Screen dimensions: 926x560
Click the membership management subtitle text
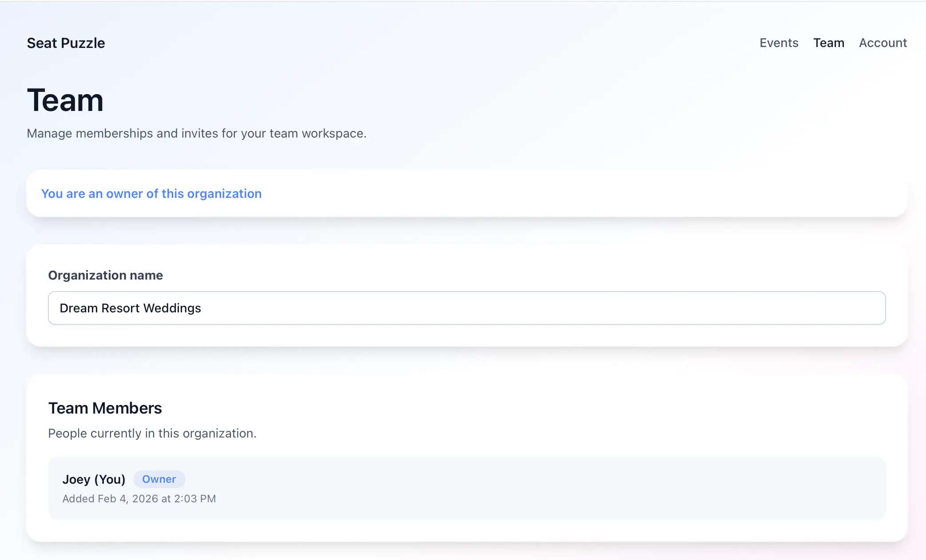click(197, 133)
